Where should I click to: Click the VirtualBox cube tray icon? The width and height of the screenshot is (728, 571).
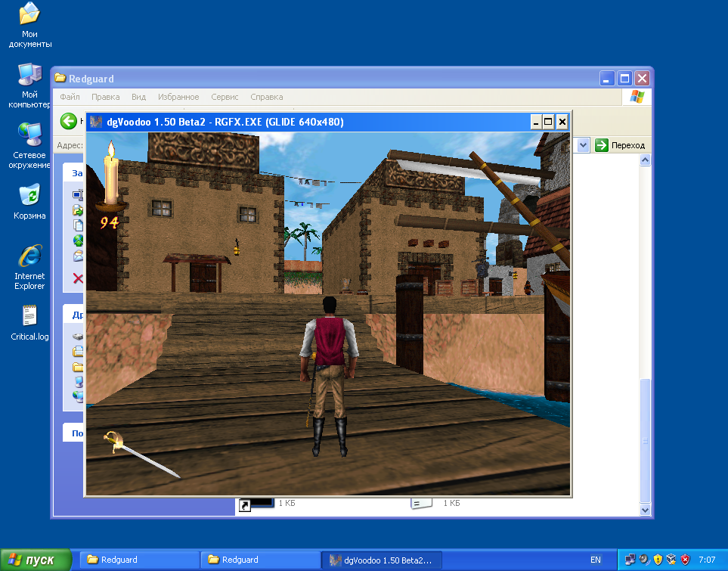(x=671, y=560)
